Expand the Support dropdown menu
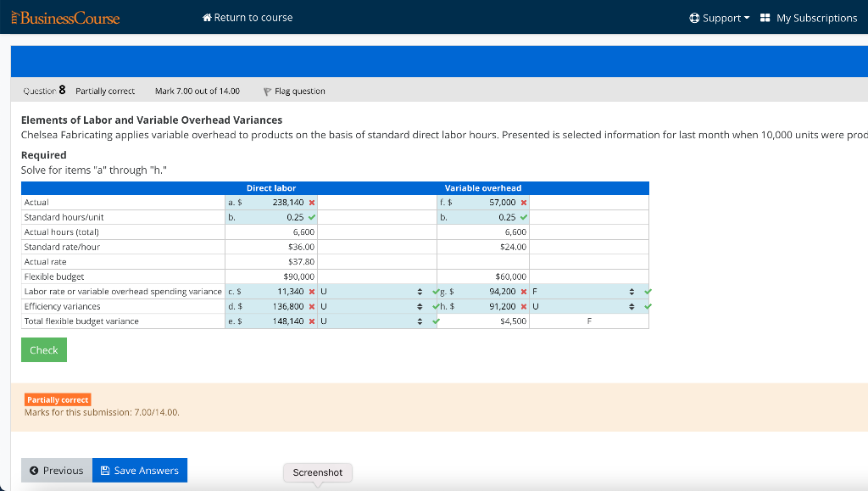The width and height of the screenshot is (868, 491). tap(719, 17)
